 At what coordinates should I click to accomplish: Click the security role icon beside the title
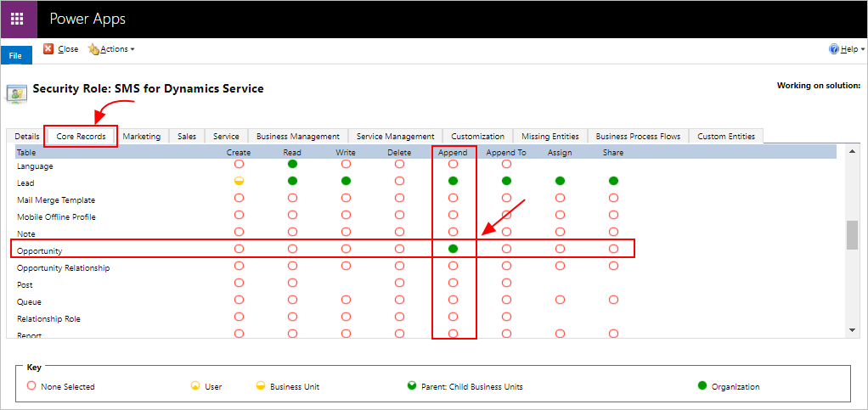16,93
